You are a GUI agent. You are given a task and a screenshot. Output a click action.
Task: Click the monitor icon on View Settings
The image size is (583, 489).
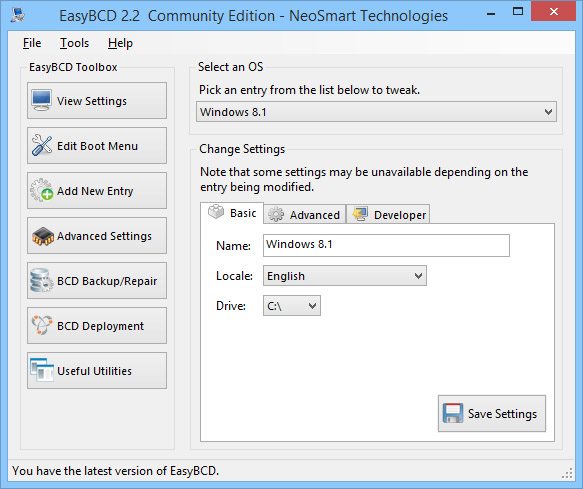[x=41, y=100]
